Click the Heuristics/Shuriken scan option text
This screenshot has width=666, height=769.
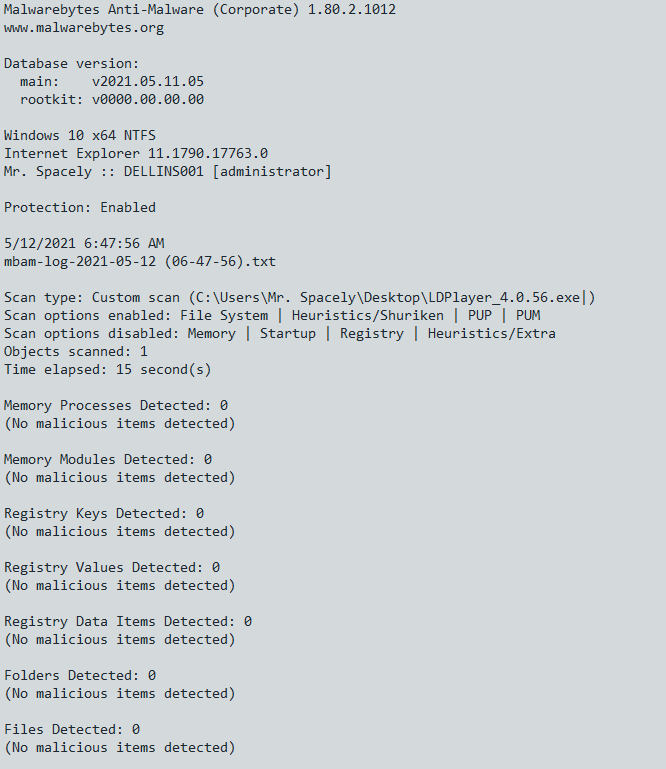[x=368, y=315]
